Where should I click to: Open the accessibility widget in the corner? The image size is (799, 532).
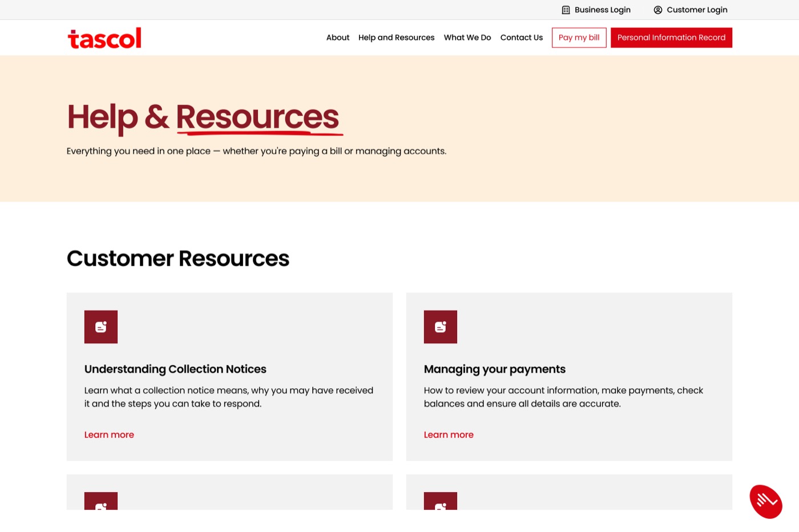766,501
